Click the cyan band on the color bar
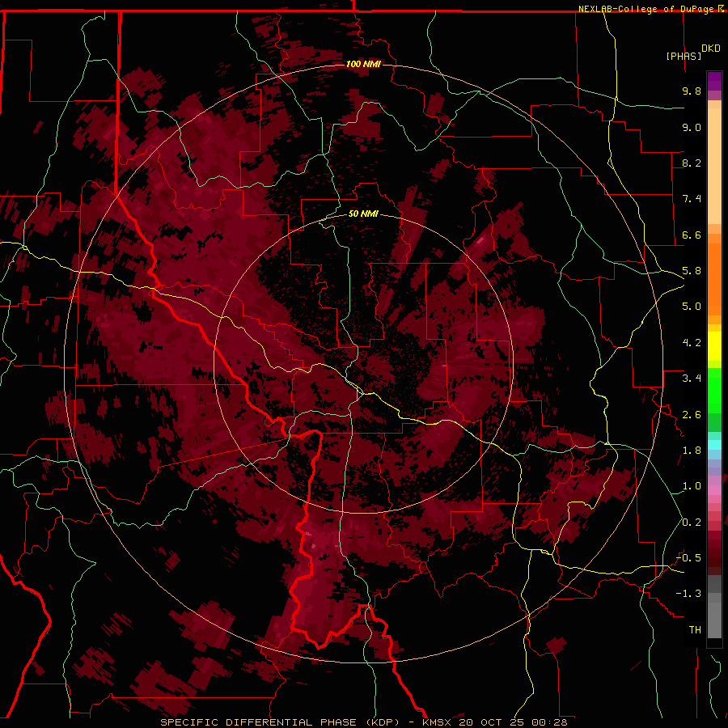The width and height of the screenshot is (728, 728). 714,445
